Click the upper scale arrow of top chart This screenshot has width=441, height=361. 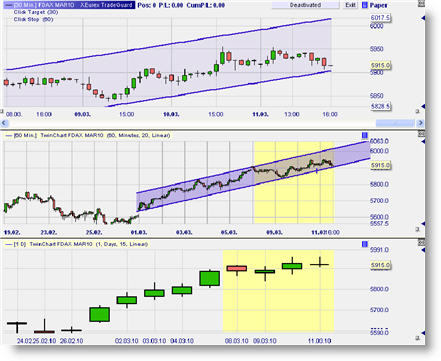(x=423, y=18)
